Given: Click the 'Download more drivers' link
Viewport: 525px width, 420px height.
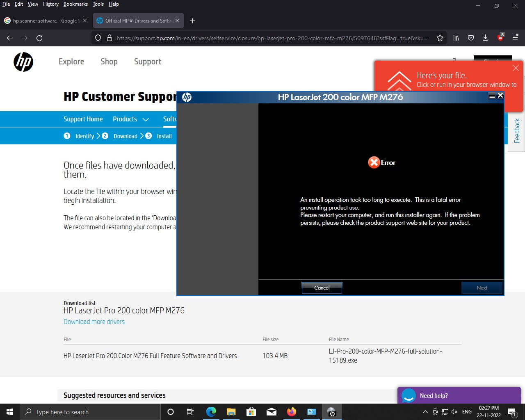Looking at the screenshot, I should (x=94, y=322).
